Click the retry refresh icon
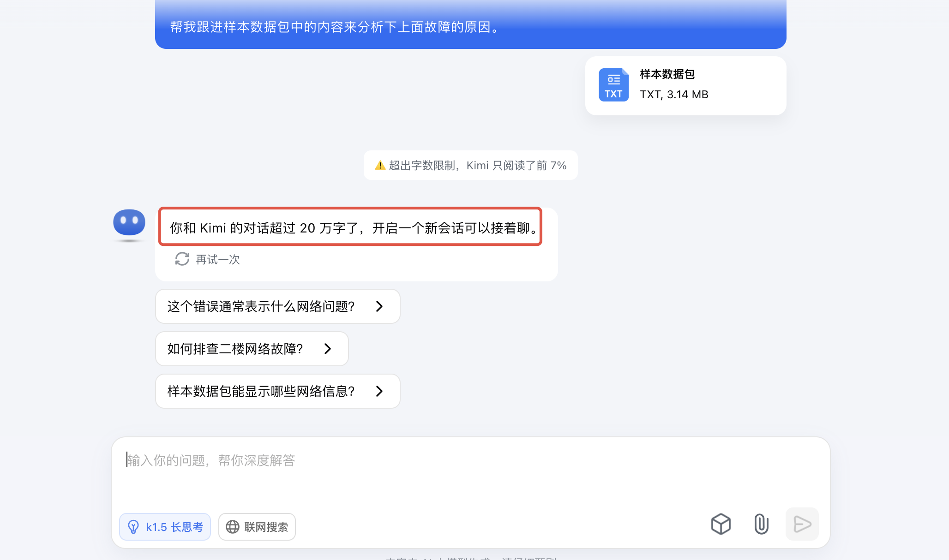This screenshot has height=560, width=949. pyautogui.click(x=182, y=259)
